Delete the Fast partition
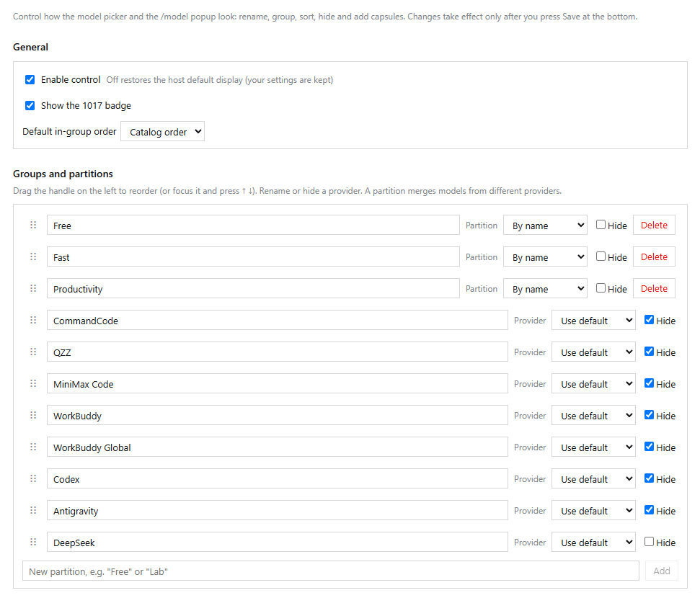Image resolution: width=700 pixels, height=598 pixels. pyautogui.click(x=654, y=256)
